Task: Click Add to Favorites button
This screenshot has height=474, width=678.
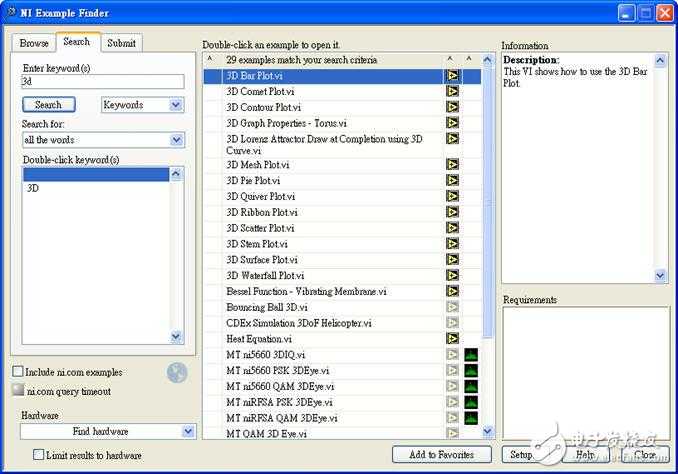Action: click(441, 455)
